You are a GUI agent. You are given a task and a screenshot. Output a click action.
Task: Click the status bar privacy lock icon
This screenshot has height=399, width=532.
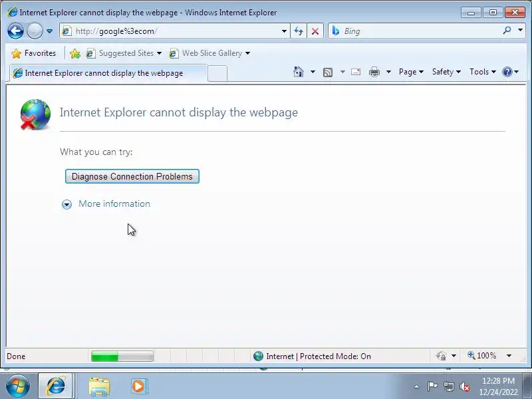click(x=441, y=356)
